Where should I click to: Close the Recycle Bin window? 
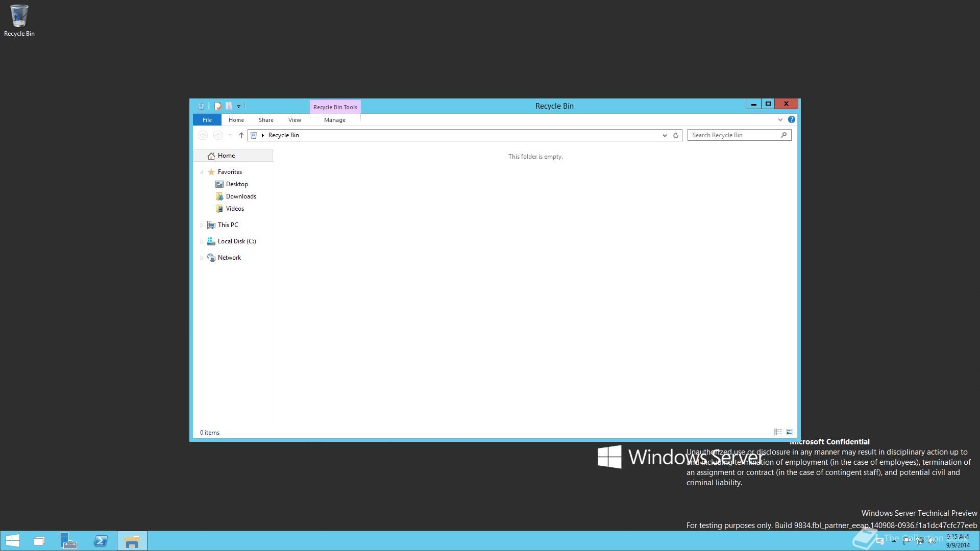pyautogui.click(x=786, y=104)
